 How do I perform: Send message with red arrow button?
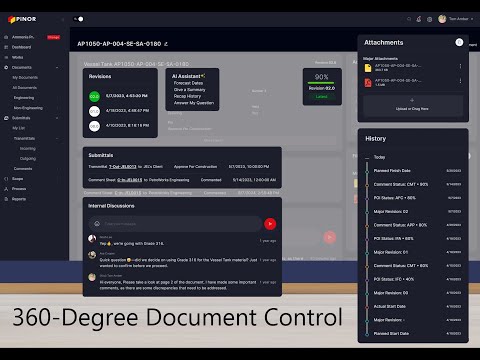point(270,224)
